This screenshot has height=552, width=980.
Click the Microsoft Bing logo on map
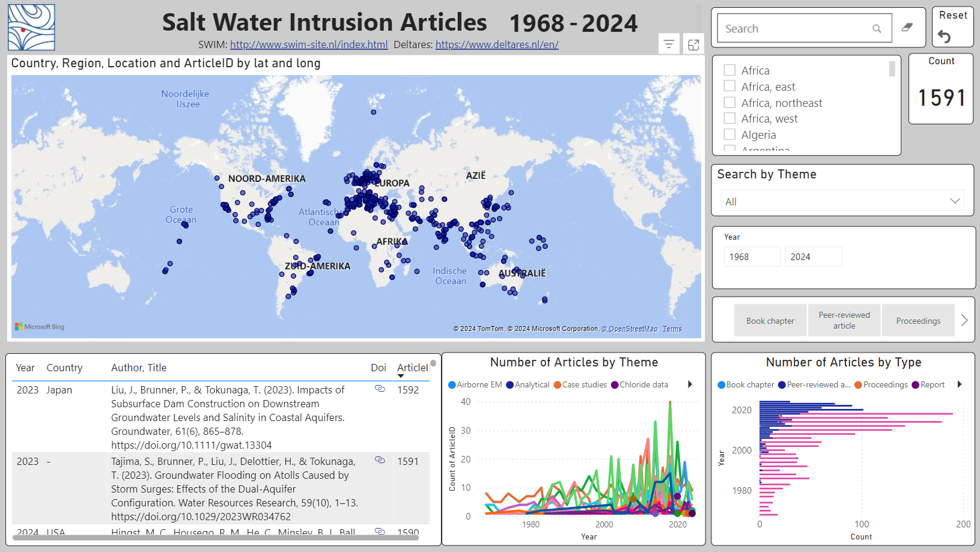(40, 327)
